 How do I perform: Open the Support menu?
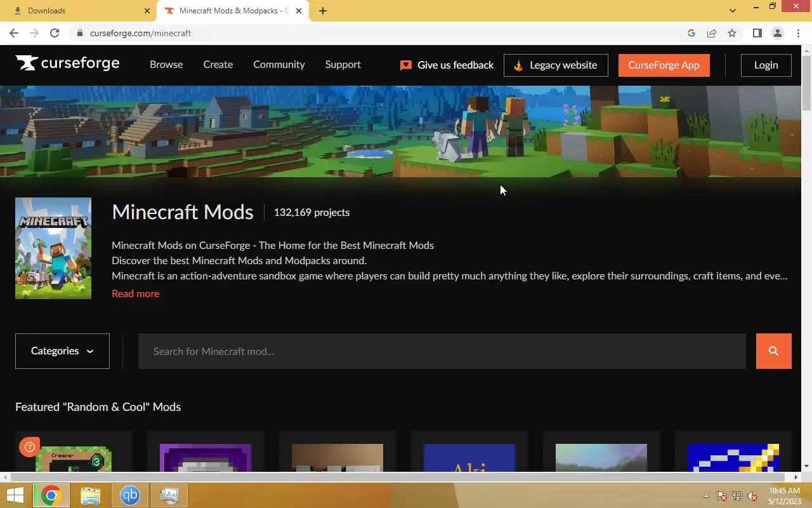point(343,65)
